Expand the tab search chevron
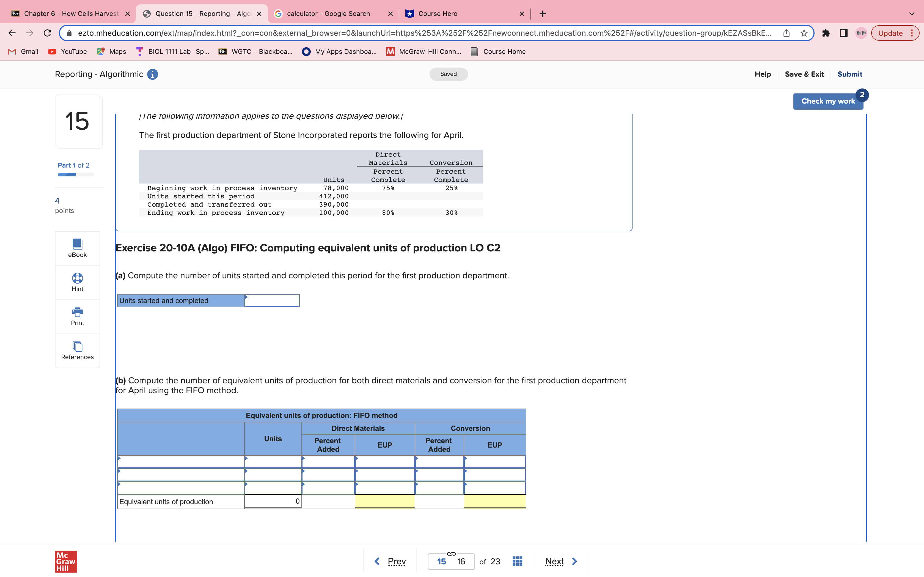Screen dimensions: 924x577 point(912,14)
